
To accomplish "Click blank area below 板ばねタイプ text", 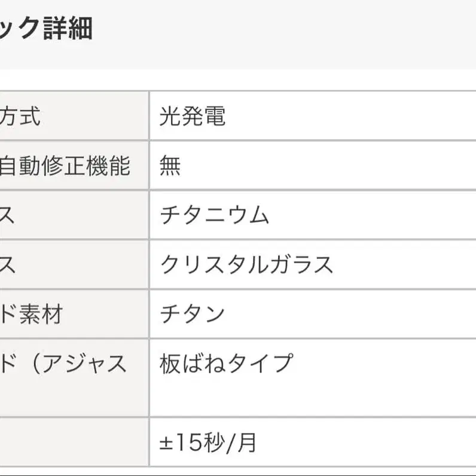I will [313, 396].
